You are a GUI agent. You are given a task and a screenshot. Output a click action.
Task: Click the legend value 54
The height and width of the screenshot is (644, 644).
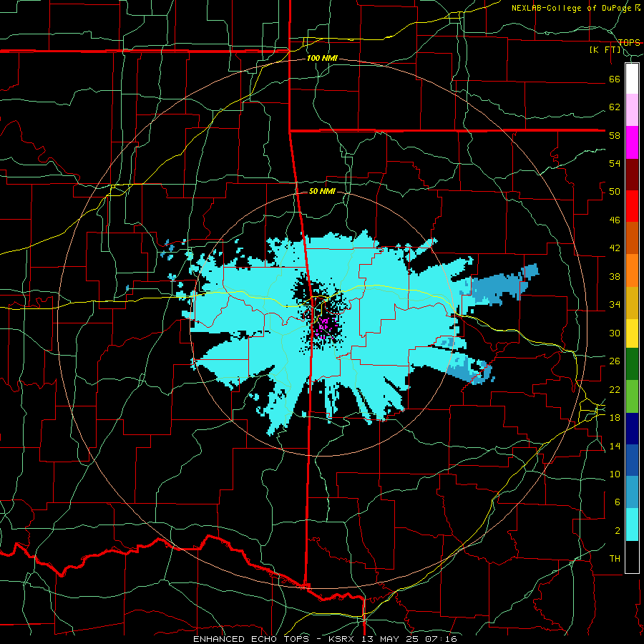(x=615, y=163)
